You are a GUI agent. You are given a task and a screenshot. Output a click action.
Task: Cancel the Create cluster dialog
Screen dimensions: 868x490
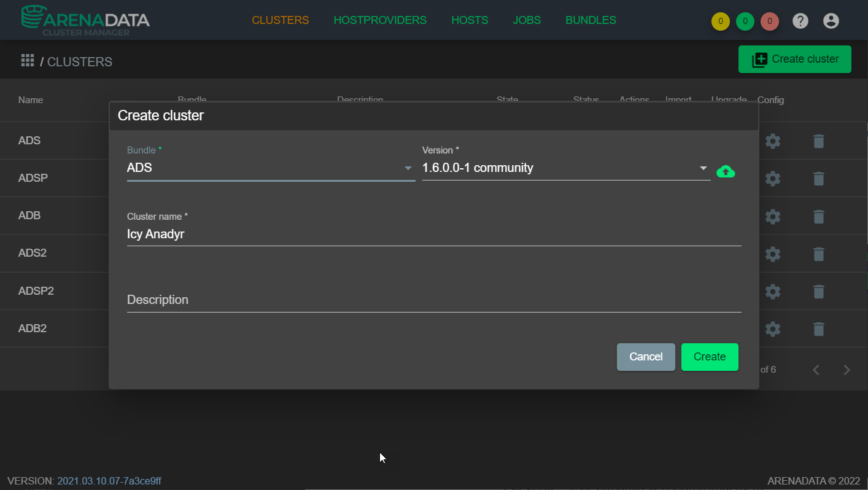pyautogui.click(x=646, y=357)
